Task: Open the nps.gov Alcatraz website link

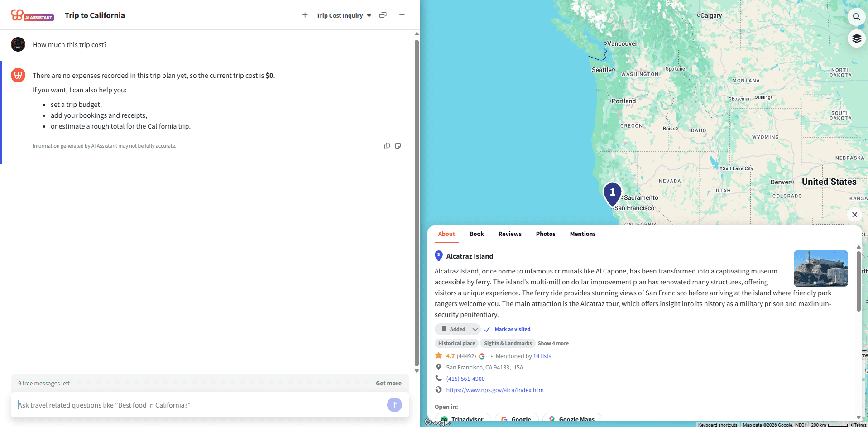Action: (494, 390)
